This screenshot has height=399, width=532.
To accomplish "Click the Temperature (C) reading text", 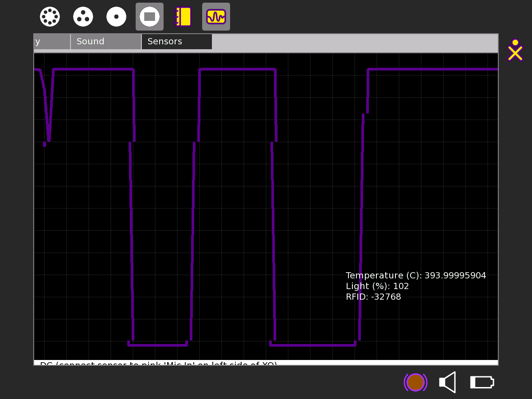I will click(x=415, y=275).
